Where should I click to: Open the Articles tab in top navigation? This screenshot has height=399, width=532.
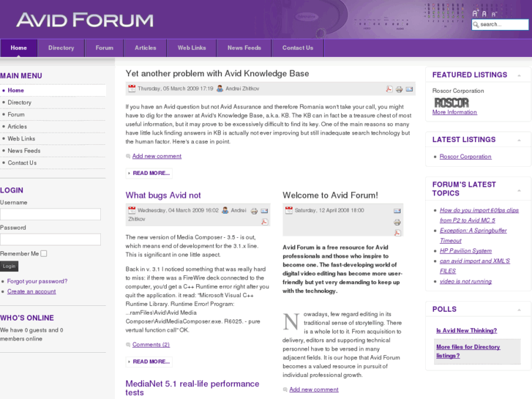pyautogui.click(x=146, y=48)
